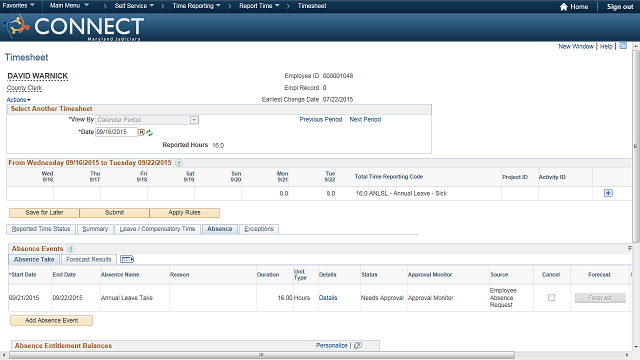Open the date picker calendar icon
Image resolution: width=640 pixels, height=360 pixels.
[x=141, y=132]
